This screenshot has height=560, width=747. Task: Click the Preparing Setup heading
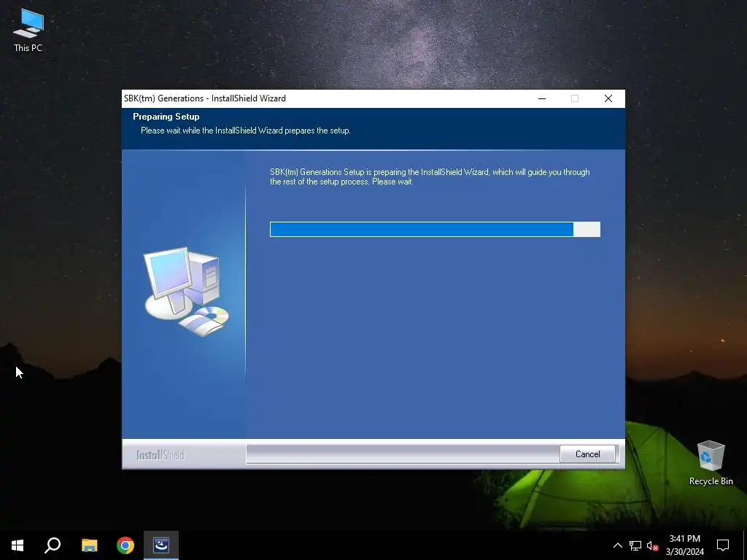coord(166,117)
